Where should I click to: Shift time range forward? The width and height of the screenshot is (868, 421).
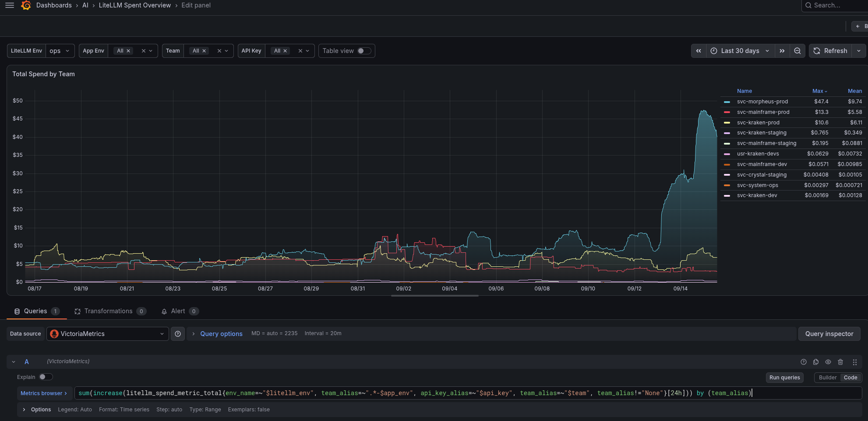point(782,51)
